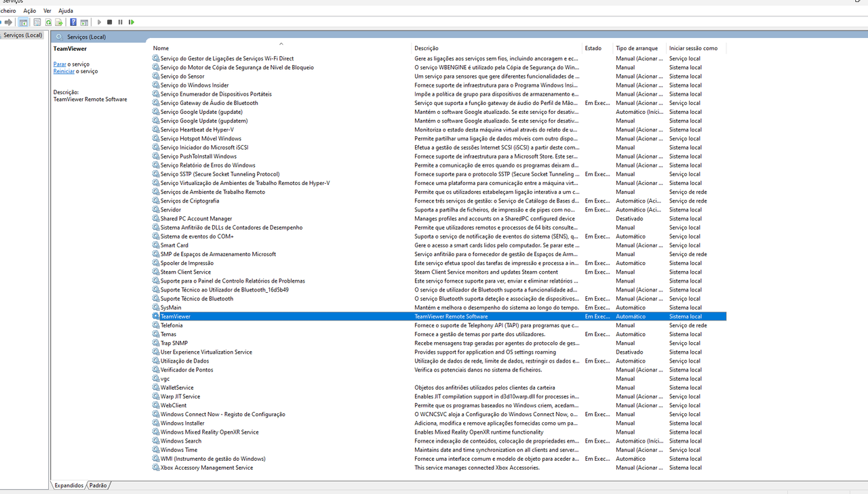Viewport: 868px width, 494px height.
Task: Click the gear icon next to vgc service
Action: (x=156, y=379)
